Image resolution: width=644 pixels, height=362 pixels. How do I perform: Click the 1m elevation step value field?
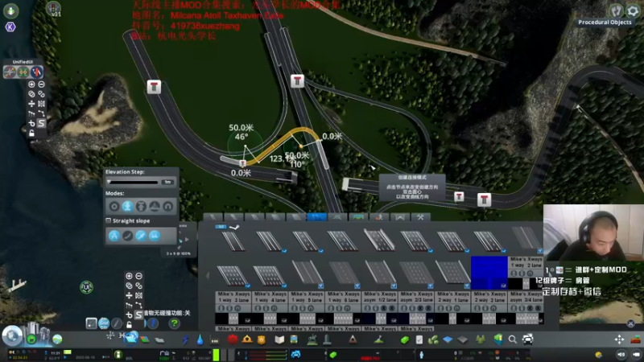(x=167, y=182)
